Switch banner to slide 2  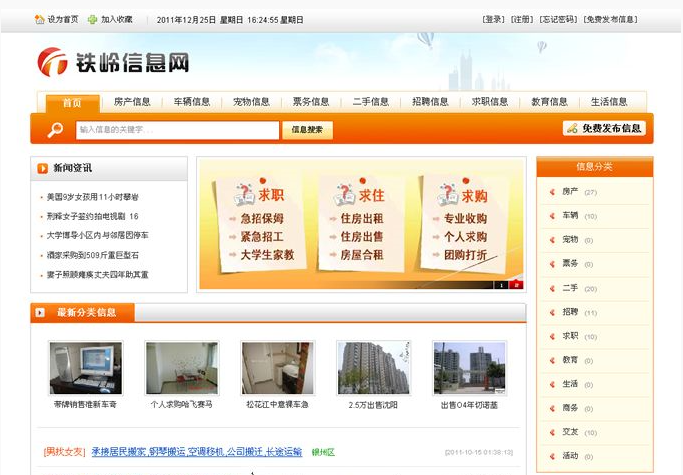coord(516,285)
